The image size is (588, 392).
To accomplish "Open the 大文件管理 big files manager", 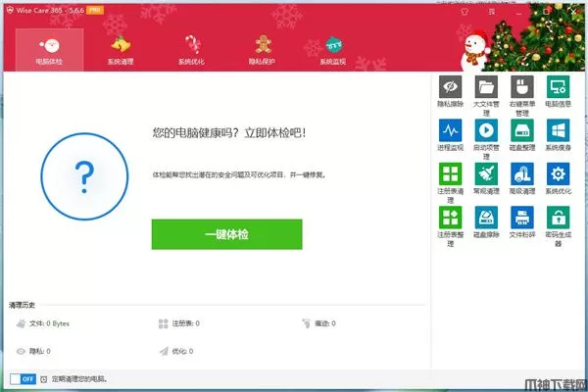I will [x=486, y=96].
